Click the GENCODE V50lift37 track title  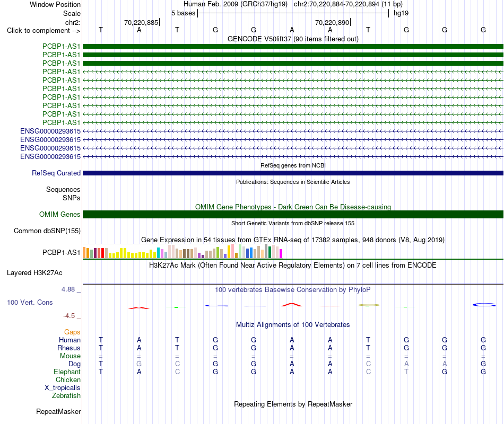(293, 39)
